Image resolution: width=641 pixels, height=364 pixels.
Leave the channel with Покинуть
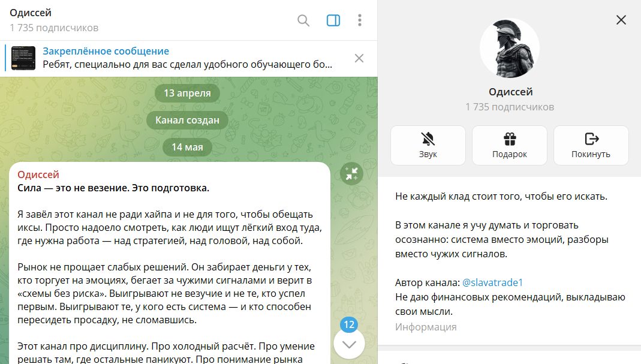(591, 145)
